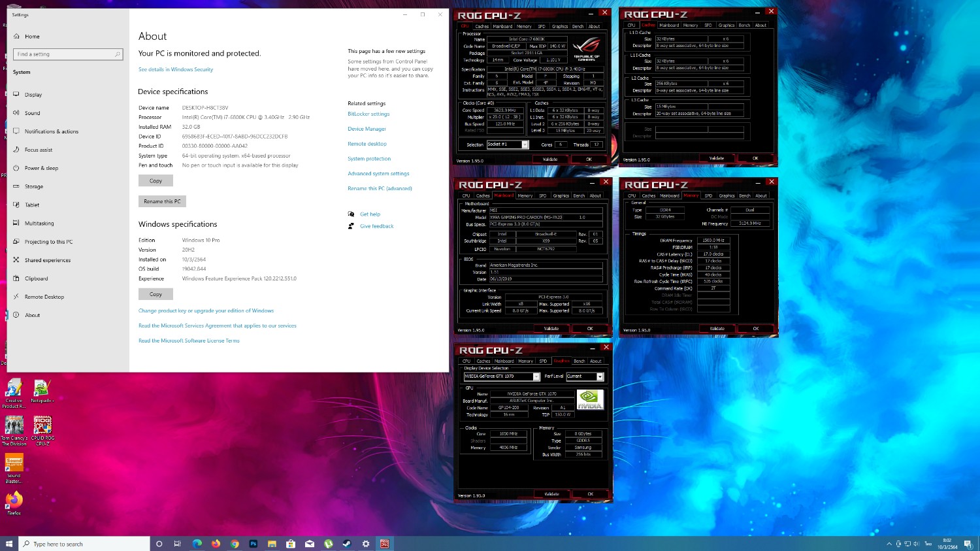The width and height of the screenshot is (980, 551).
Task: Open Device Manager link
Action: [367, 129]
